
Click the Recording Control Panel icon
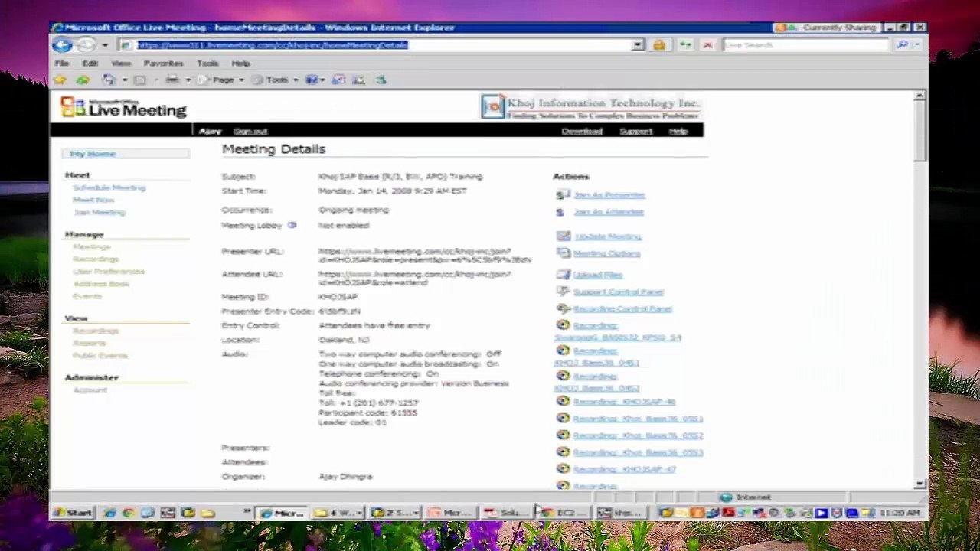563,308
